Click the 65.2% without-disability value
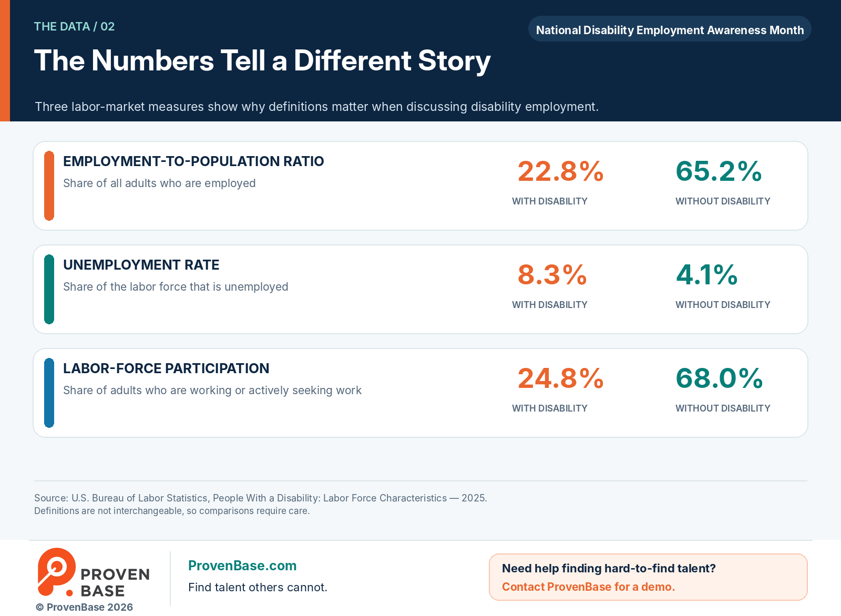The height and width of the screenshot is (616, 841). [x=719, y=171]
